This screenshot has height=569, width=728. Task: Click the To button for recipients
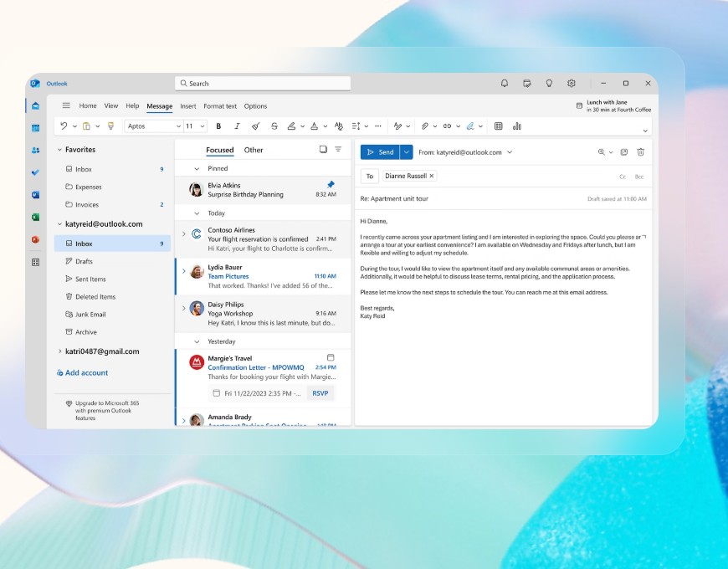pos(370,176)
